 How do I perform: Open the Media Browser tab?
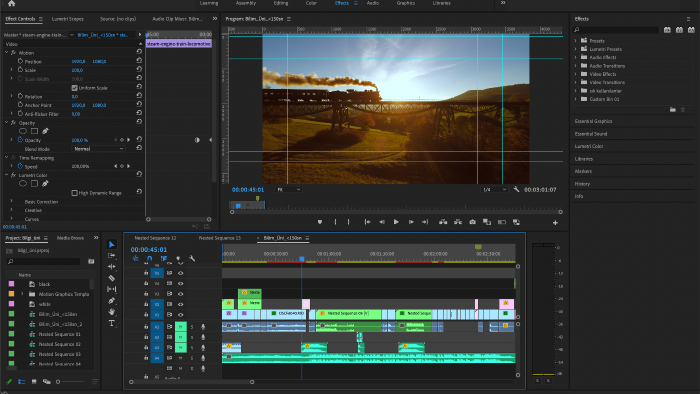pos(70,238)
